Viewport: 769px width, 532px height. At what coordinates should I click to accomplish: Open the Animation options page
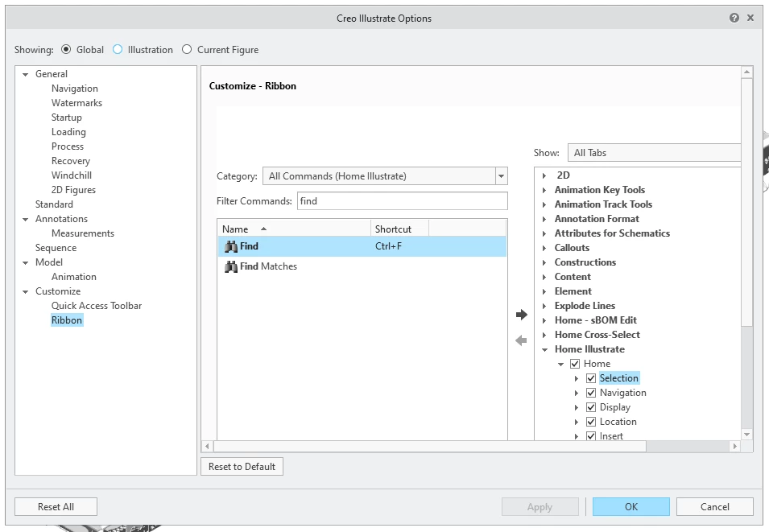[73, 277]
